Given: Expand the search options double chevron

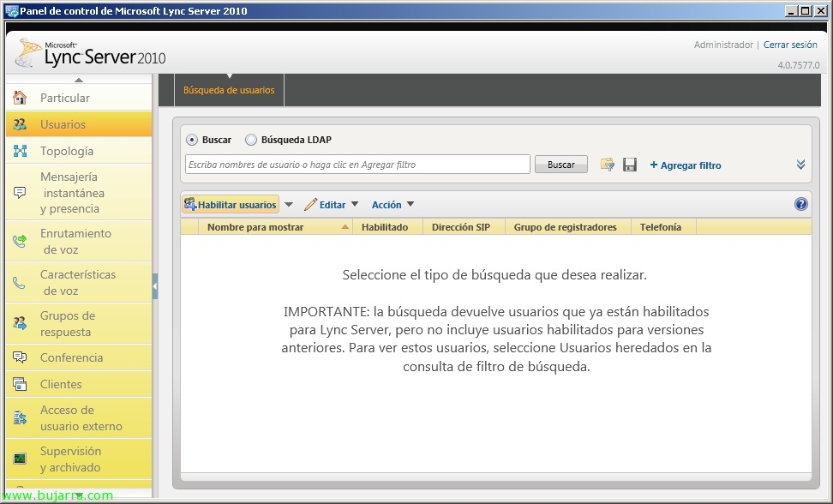Looking at the screenshot, I should tap(800, 165).
